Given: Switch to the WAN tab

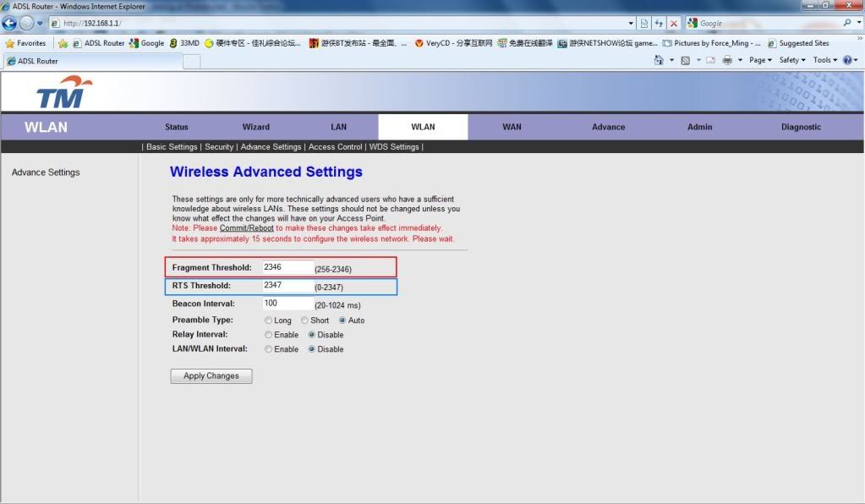Looking at the screenshot, I should pos(512,127).
